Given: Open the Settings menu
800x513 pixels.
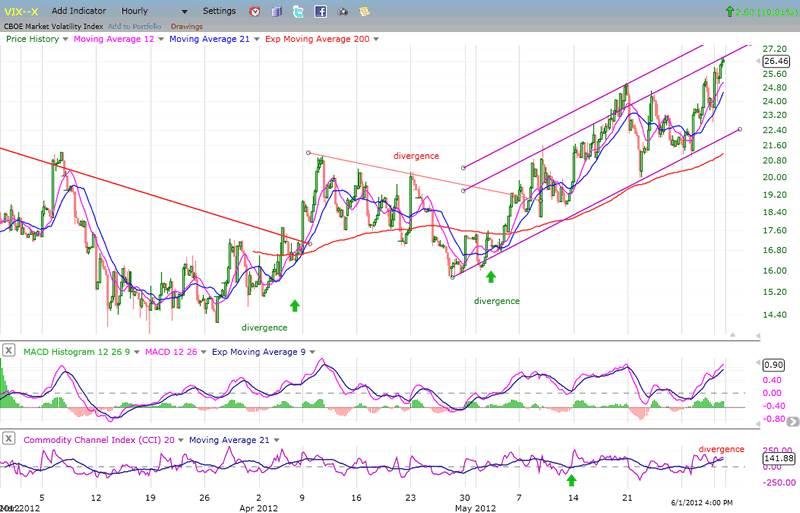Looking at the screenshot, I should (x=219, y=11).
